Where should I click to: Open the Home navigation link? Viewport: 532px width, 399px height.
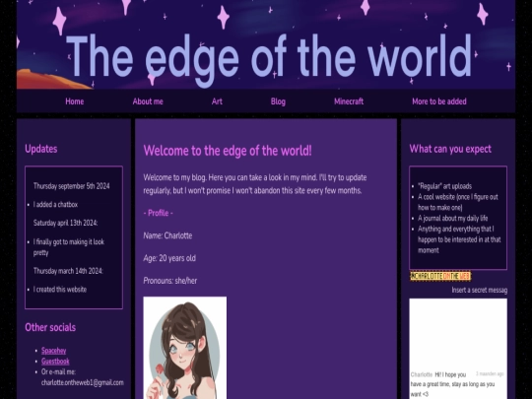click(74, 101)
